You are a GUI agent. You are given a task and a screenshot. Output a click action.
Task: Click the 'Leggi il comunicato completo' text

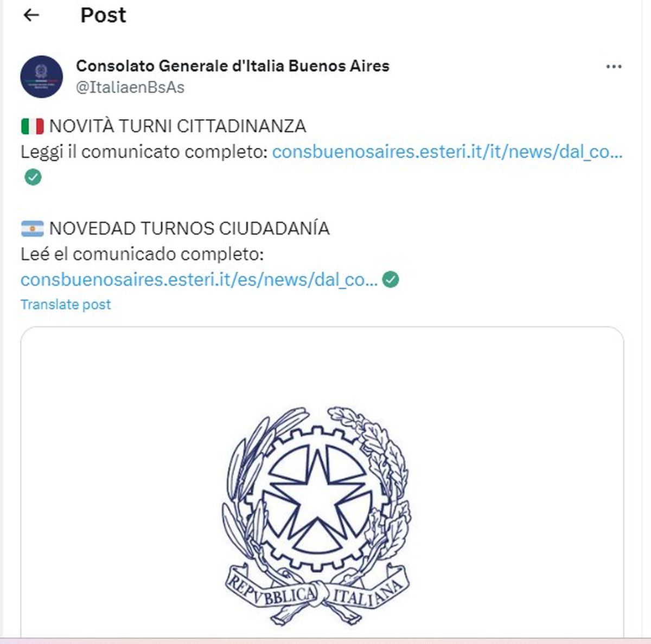coord(144,152)
